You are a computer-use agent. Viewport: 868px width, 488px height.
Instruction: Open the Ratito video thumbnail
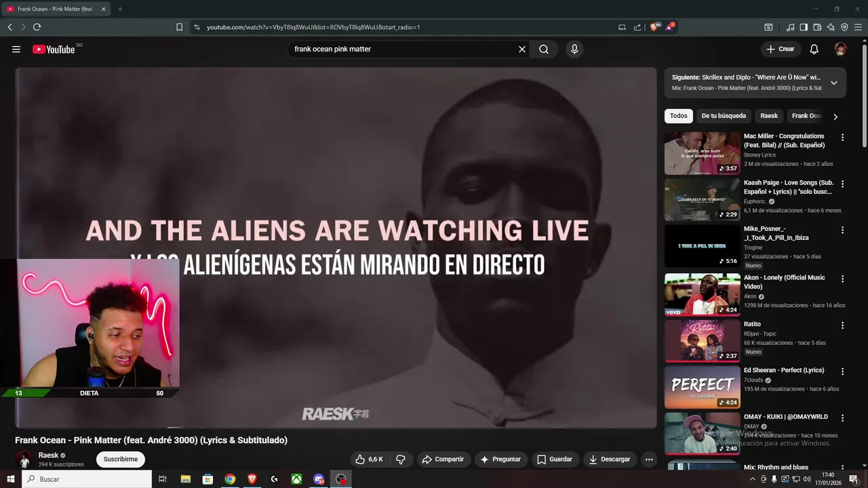click(x=703, y=341)
